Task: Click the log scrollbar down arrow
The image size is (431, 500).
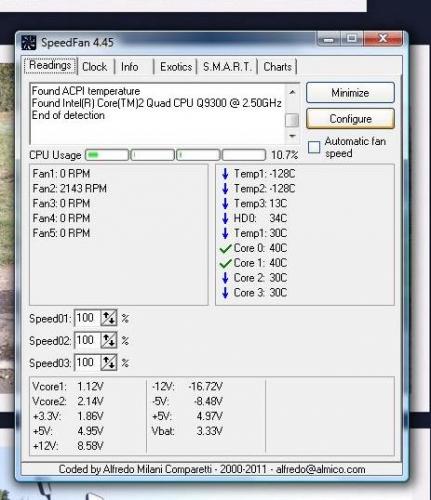Action: click(x=292, y=136)
